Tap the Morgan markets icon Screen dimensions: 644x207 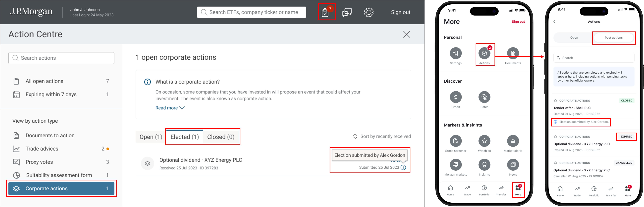[456, 165]
